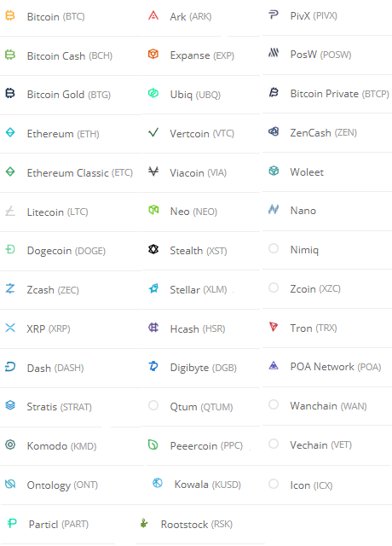Click the red Ark (ARK) logo

pos(153,15)
